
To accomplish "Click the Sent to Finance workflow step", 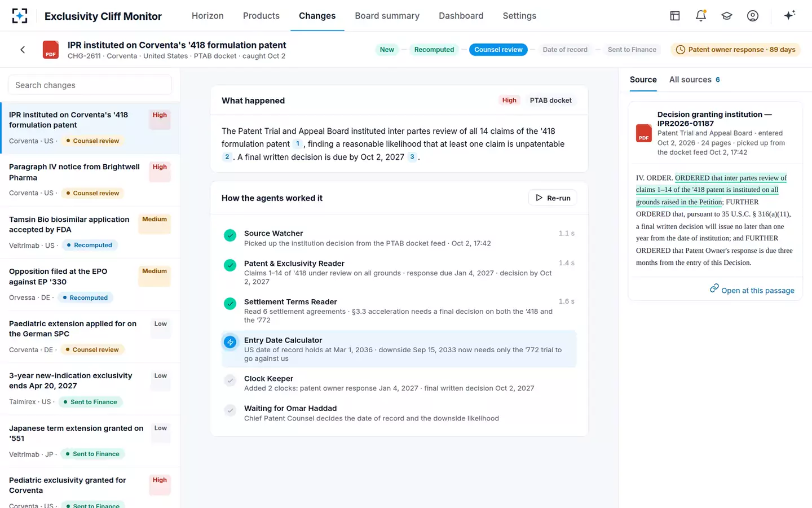I will click(632, 50).
